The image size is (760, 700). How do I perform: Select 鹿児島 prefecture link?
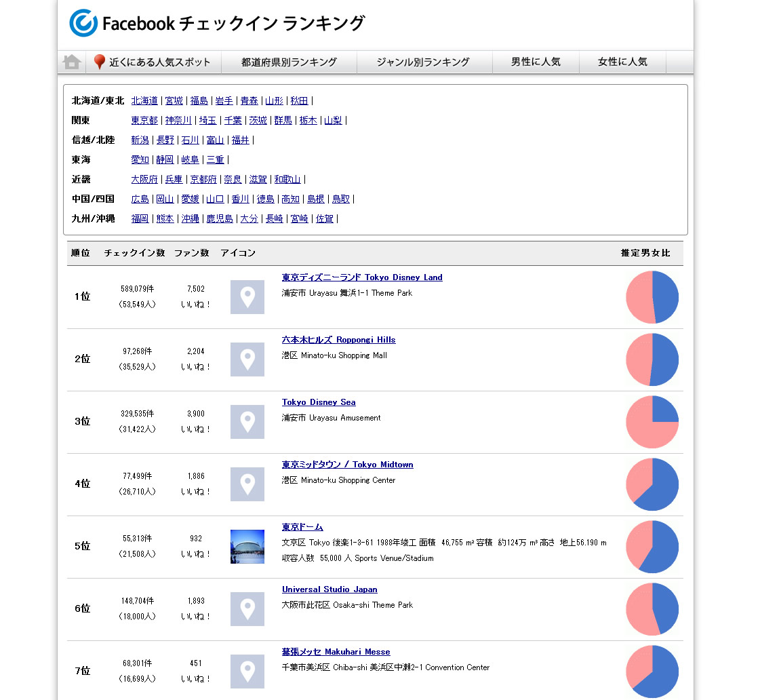pyautogui.click(x=220, y=218)
